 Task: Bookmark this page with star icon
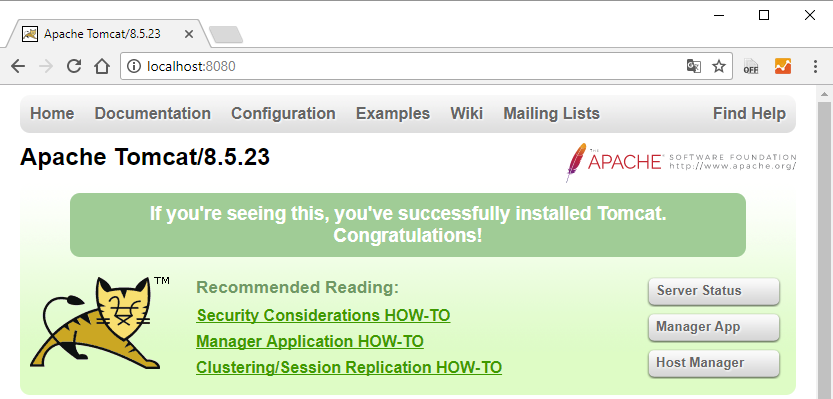(719, 66)
